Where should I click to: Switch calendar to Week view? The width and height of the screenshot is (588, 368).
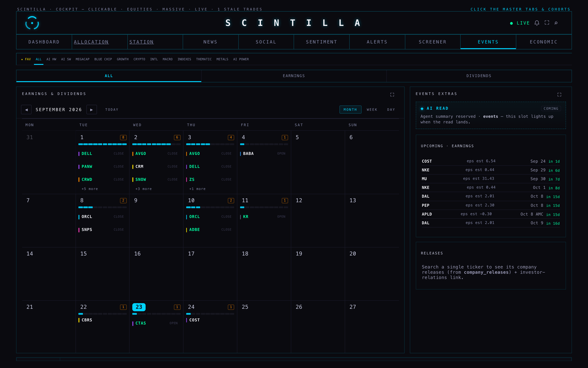click(372, 110)
